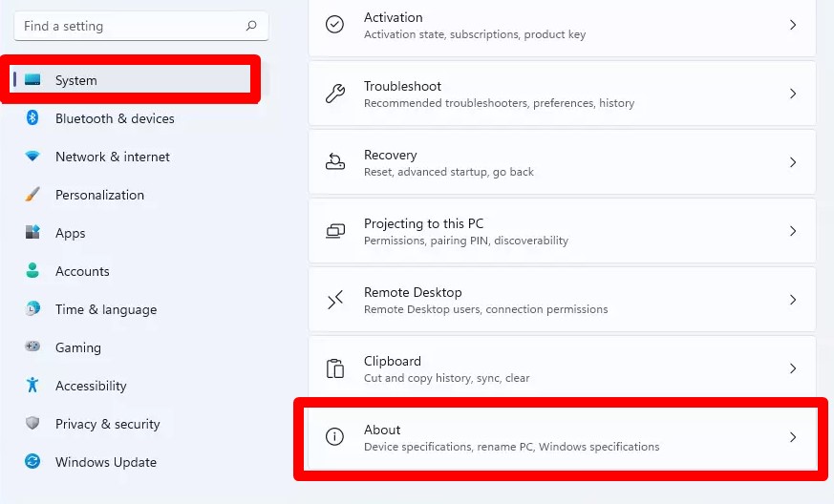Click the Accounts person icon
The height and width of the screenshot is (504, 834).
[32, 270]
